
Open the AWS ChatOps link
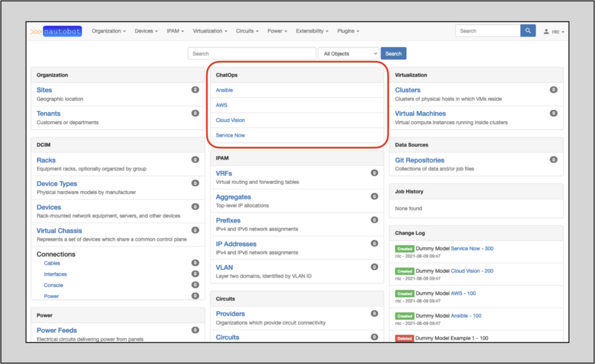coord(221,105)
